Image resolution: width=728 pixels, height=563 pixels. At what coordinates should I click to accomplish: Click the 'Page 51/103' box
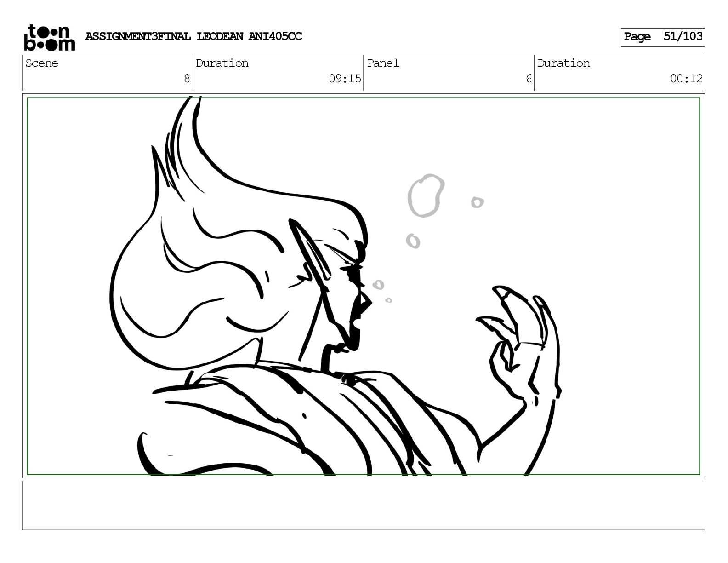pos(662,37)
